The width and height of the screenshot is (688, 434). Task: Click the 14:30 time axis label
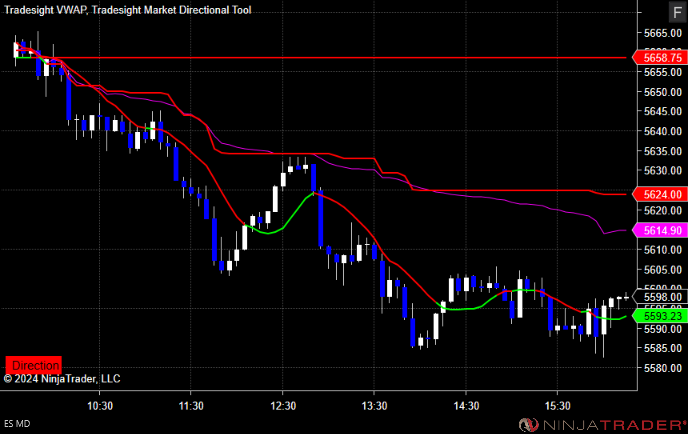tap(466, 406)
